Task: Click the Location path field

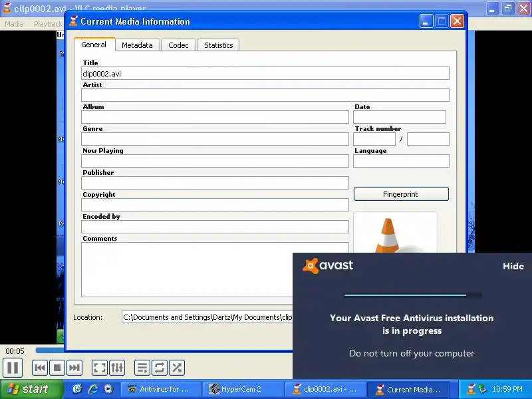Action: pyautogui.click(x=207, y=317)
